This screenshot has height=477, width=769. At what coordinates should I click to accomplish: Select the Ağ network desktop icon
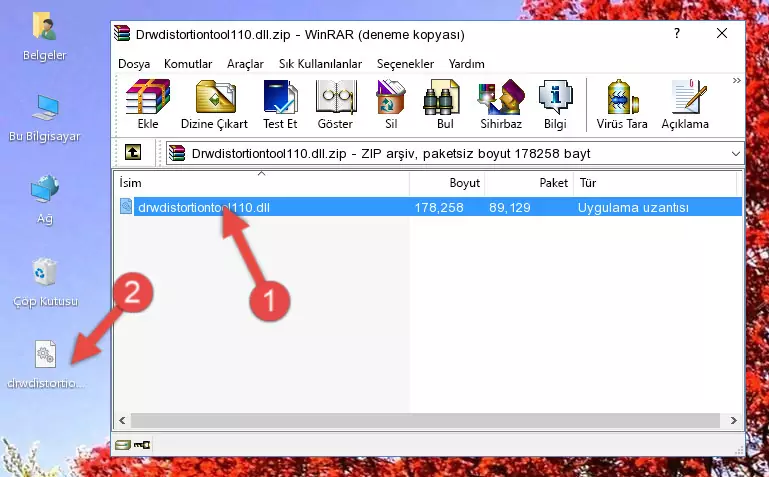pyautogui.click(x=45, y=199)
